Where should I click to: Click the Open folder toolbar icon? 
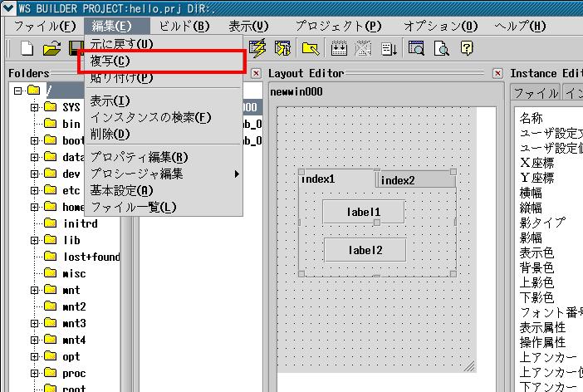(51, 48)
